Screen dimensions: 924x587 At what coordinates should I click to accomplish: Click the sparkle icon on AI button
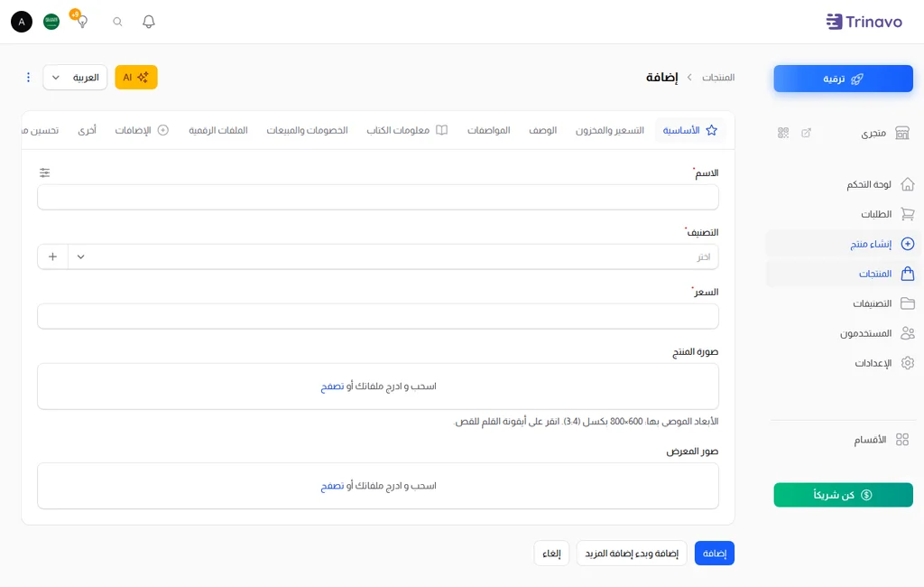coord(143,78)
